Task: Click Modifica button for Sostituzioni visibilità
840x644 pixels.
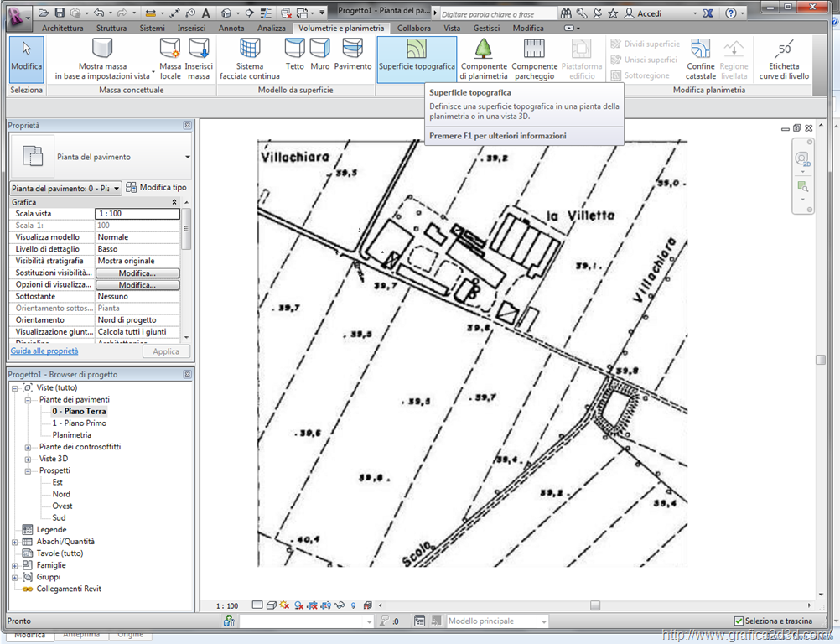Action: coord(137,273)
